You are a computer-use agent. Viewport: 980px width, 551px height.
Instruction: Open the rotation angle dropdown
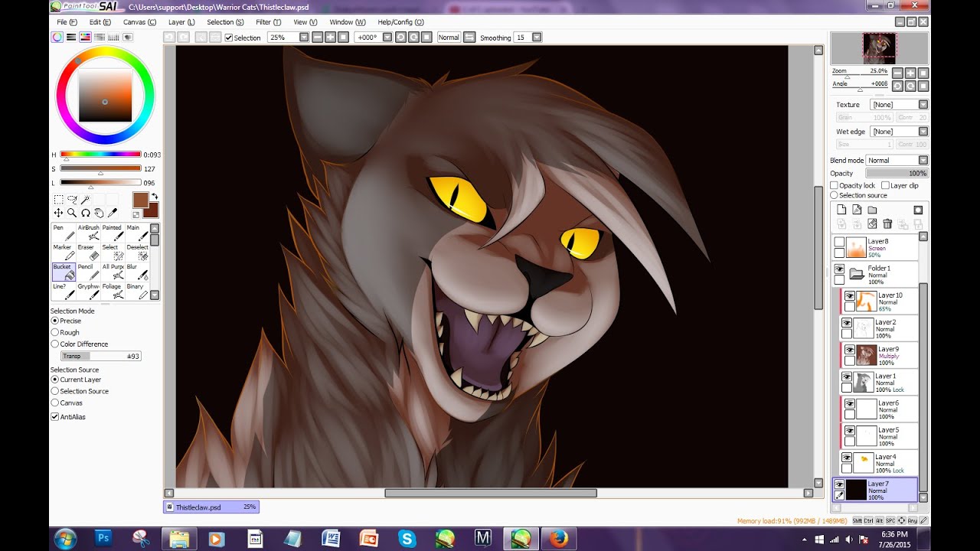click(x=387, y=37)
